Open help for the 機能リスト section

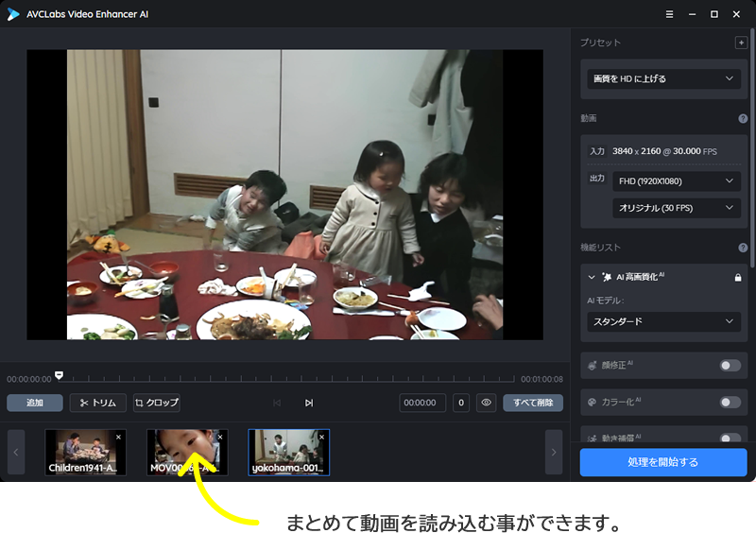tap(743, 248)
